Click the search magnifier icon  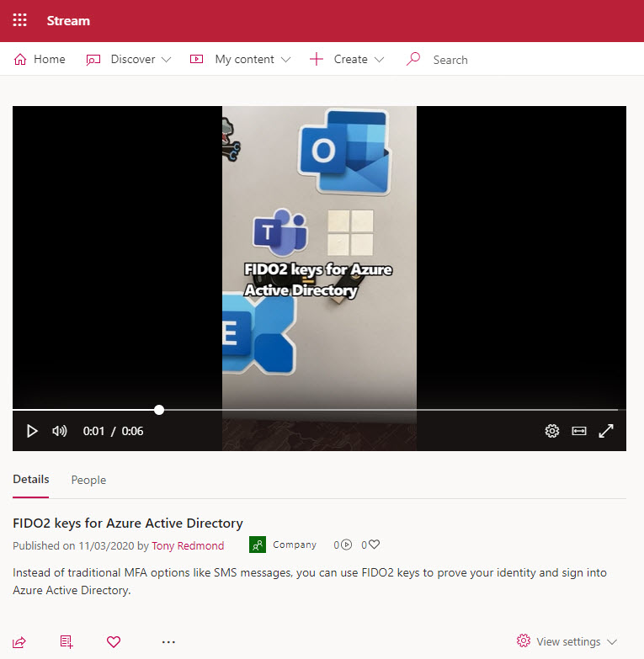coord(413,59)
